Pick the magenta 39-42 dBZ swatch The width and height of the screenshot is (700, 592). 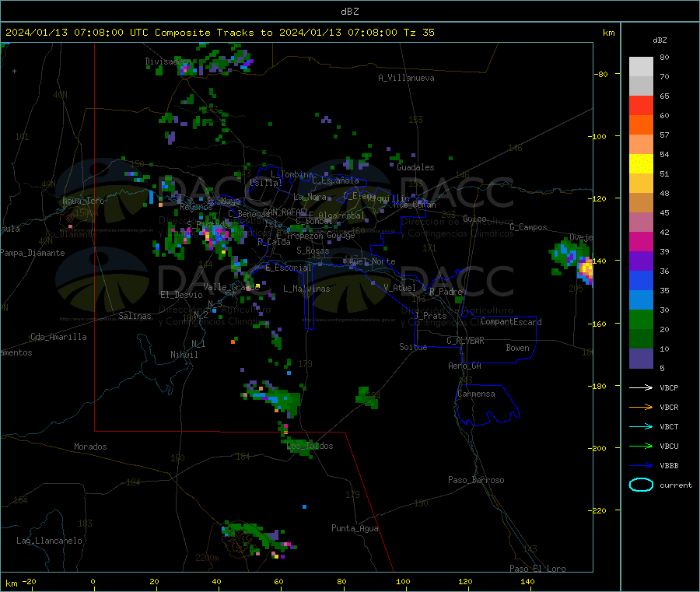tap(641, 241)
